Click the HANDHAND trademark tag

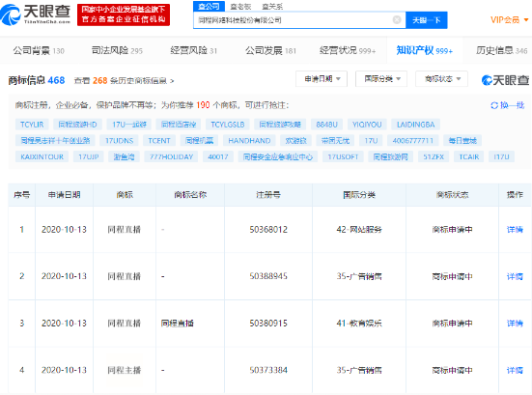click(x=249, y=140)
